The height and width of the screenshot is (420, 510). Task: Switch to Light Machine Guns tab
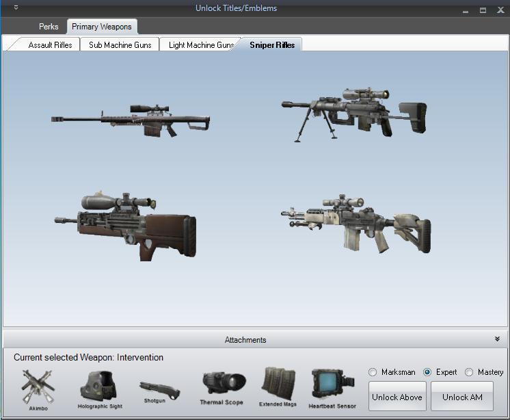201,45
